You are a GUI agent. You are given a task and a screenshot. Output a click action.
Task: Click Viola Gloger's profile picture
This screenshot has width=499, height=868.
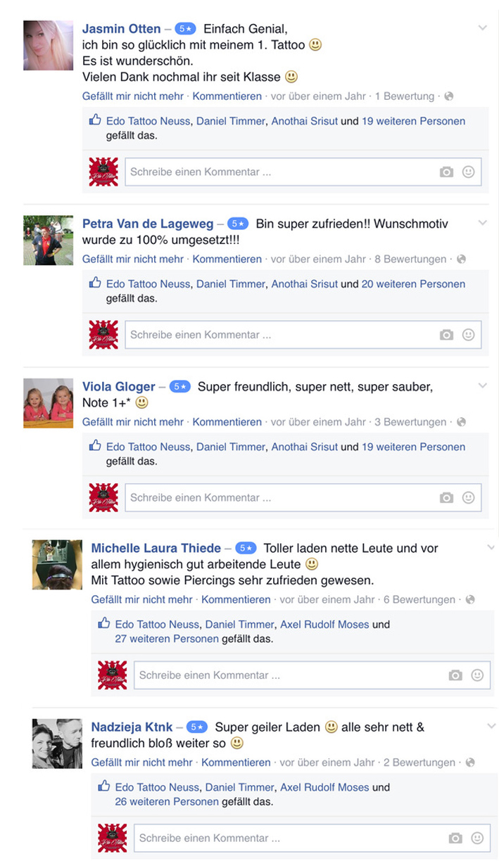(49, 403)
